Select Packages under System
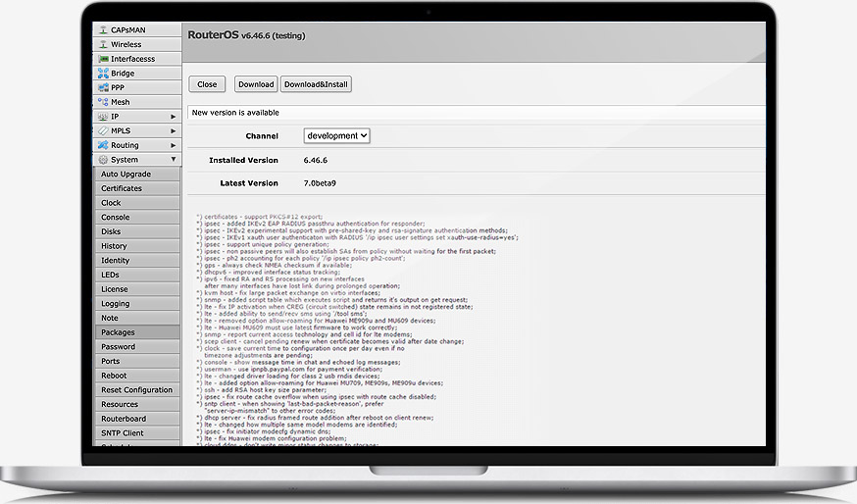Image resolution: width=857 pixels, height=504 pixels. [x=137, y=332]
